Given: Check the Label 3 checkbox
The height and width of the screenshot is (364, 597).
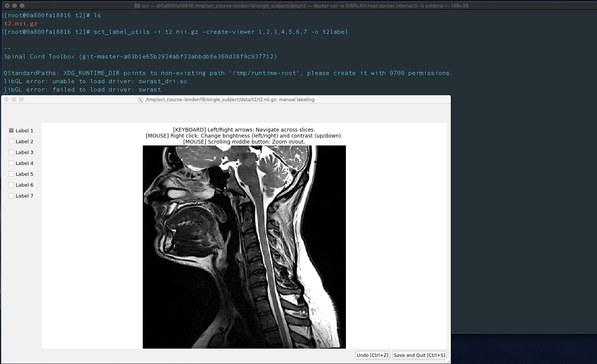Looking at the screenshot, I should [11, 152].
